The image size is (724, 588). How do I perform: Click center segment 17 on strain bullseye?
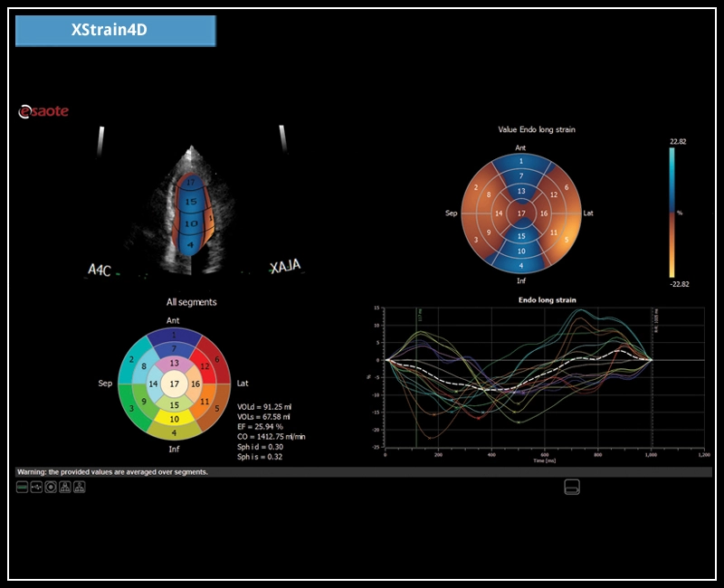tap(520, 213)
